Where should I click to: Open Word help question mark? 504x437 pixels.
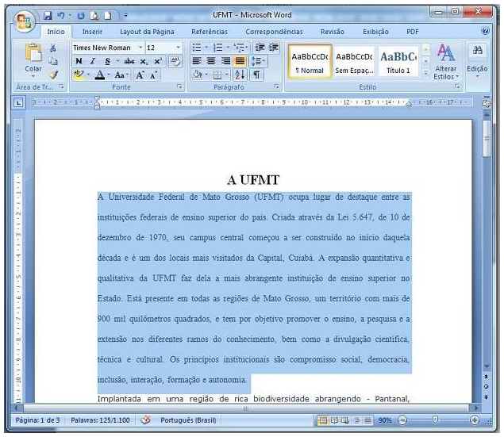[x=485, y=31]
